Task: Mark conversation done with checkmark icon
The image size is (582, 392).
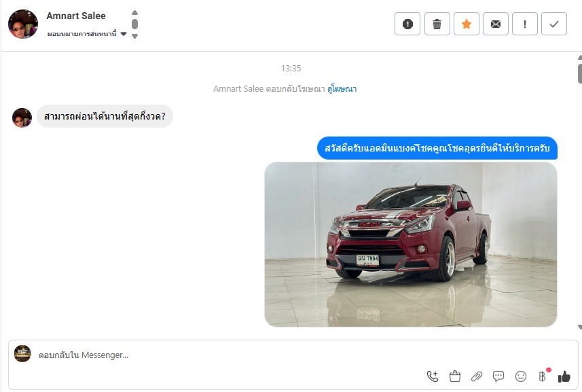Action: pyautogui.click(x=553, y=24)
